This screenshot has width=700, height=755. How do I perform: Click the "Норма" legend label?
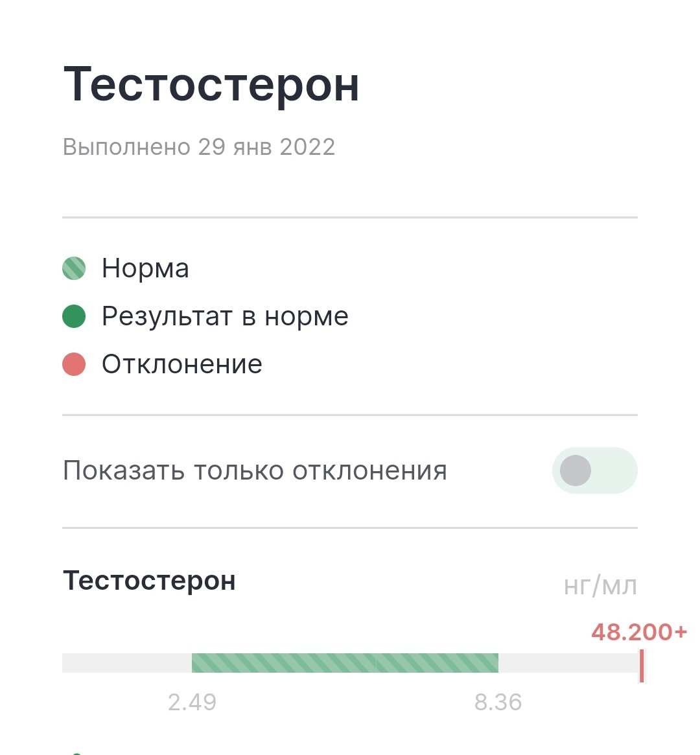tap(145, 268)
